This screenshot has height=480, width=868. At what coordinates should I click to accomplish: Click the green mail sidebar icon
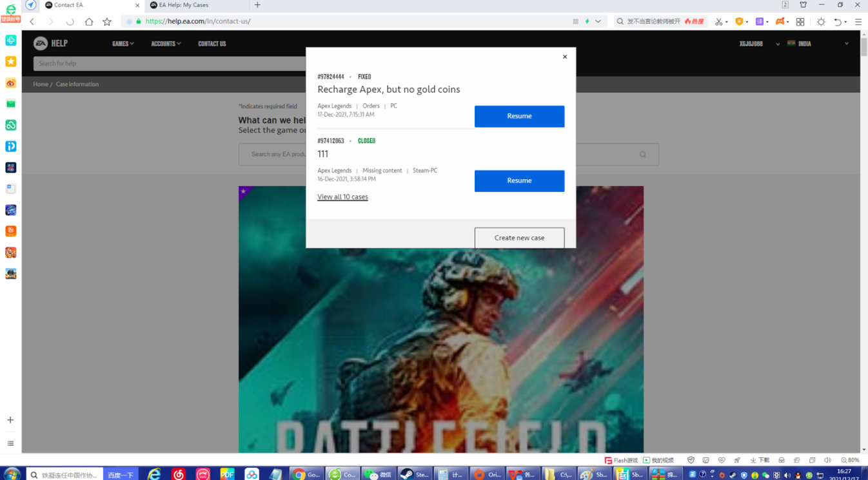(11, 104)
